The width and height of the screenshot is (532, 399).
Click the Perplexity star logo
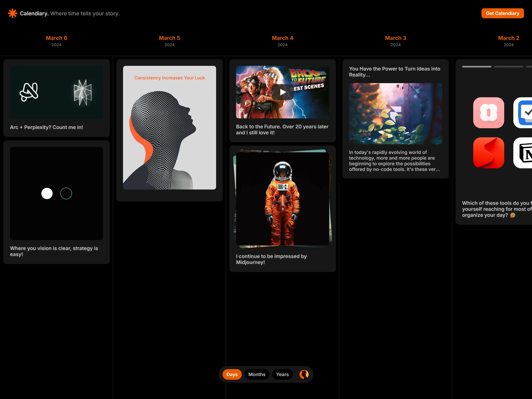tap(82, 92)
